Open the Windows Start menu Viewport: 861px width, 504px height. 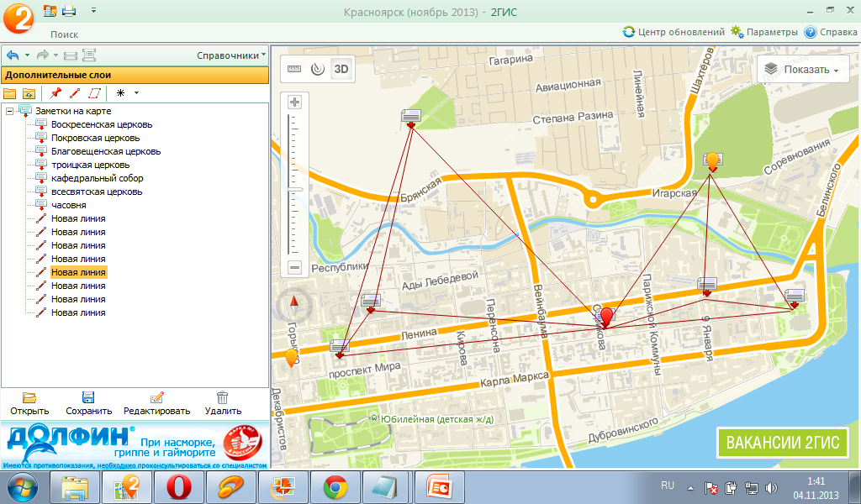pyautogui.click(x=21, y=487)
